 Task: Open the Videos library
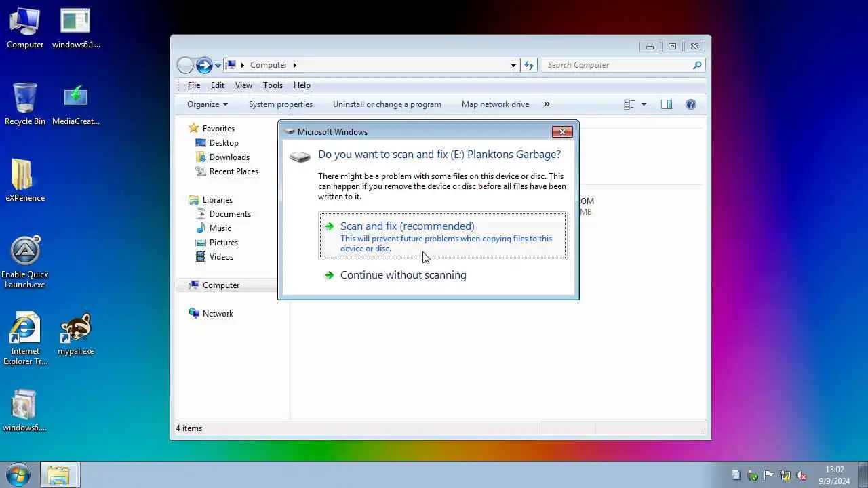pyautogui.click(x=221, y=257)
